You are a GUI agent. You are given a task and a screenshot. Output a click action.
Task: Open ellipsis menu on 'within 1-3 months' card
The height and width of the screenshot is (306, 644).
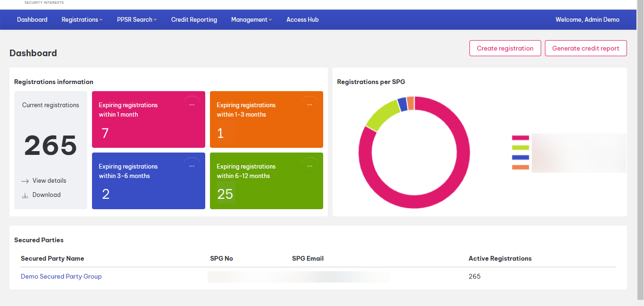309,105
